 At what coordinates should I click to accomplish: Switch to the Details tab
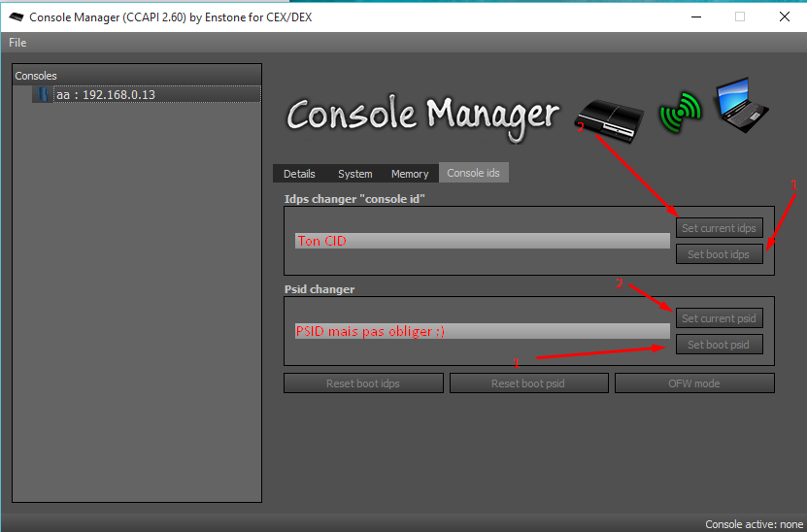click(x=299, y=174)
